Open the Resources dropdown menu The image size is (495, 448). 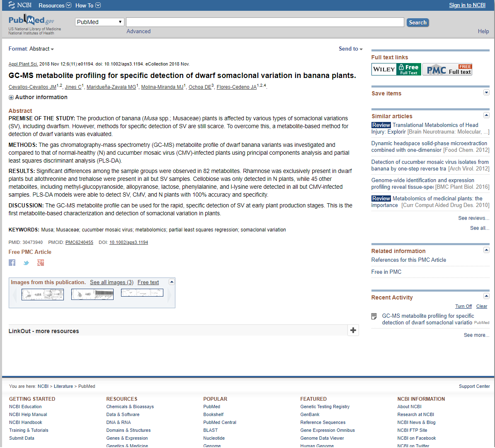click(55, 5)
